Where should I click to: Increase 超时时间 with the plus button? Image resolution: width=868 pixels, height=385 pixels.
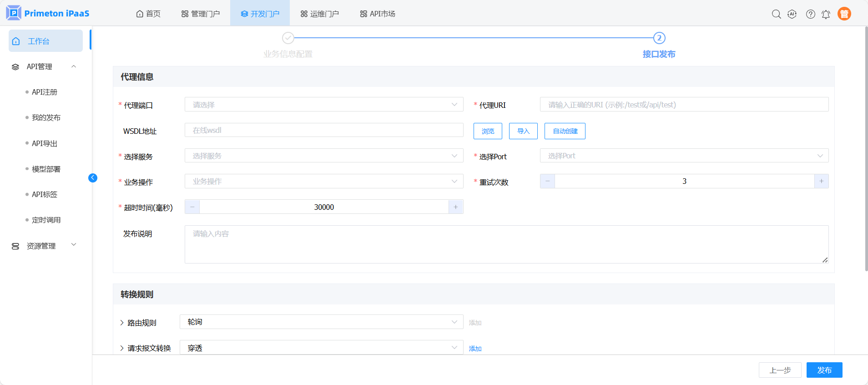point(455,207)
